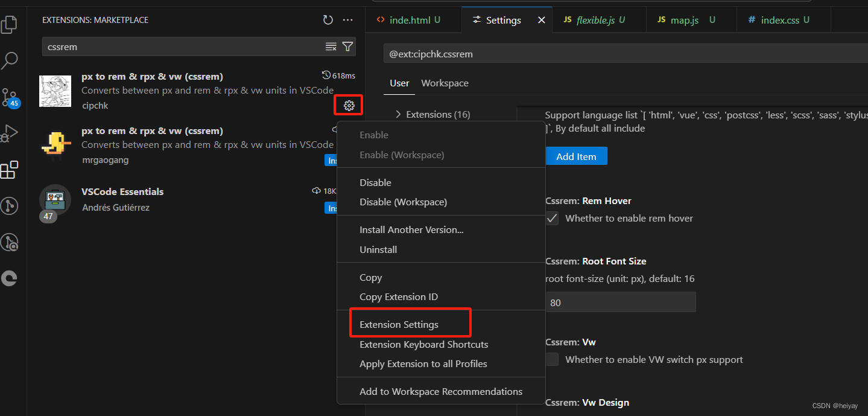Click the 618ms activation time label
The width and height of the screenshot is (868, 416).
point(339,75)
